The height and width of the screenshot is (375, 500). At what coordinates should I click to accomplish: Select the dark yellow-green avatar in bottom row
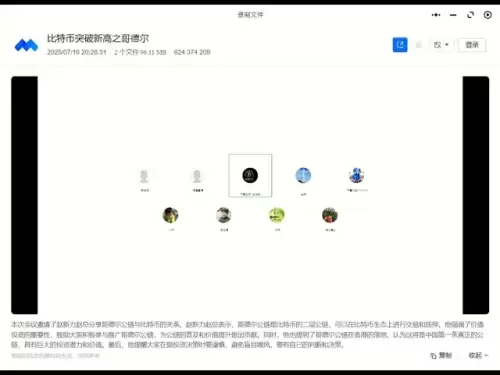170,215
